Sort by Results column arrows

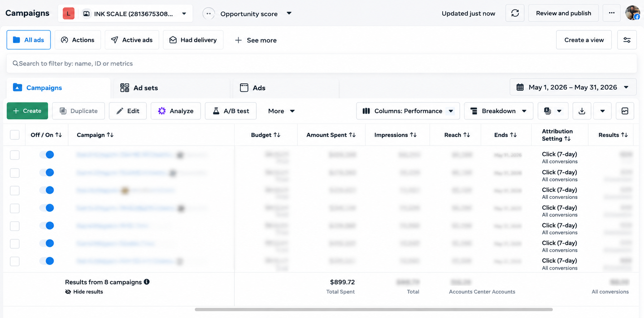(625, 135)
